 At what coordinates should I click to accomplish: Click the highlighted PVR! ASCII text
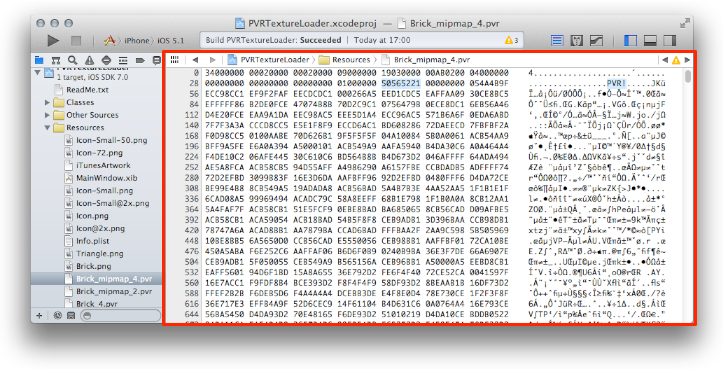tap(616, 83)
